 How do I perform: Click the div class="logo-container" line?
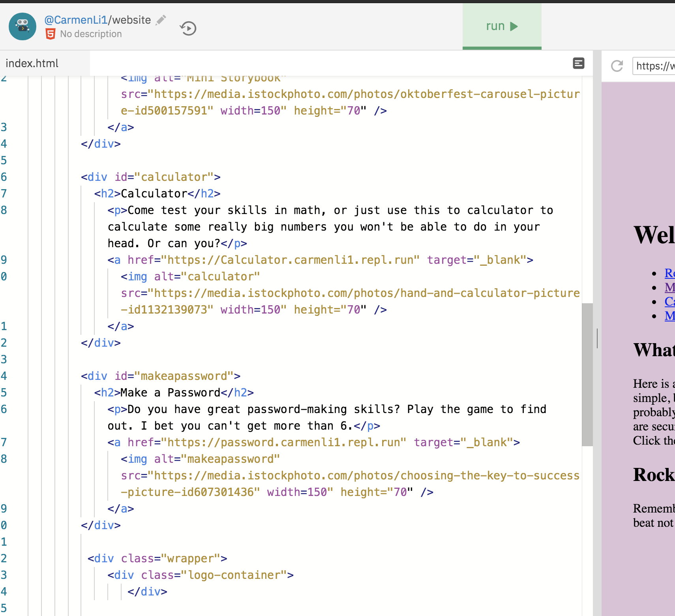[201, 575]
